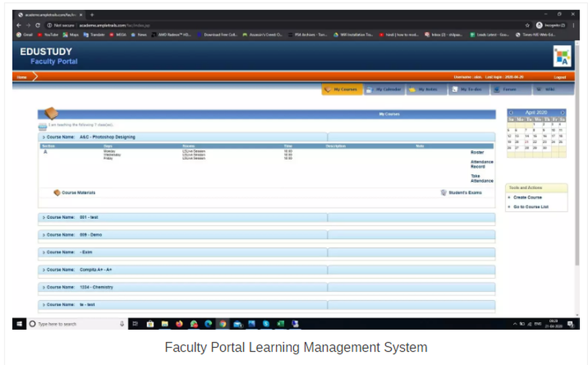Open the Forum tab
This screenshot has width=588, height=365.
pyautogui.click(x=511, y=89)
